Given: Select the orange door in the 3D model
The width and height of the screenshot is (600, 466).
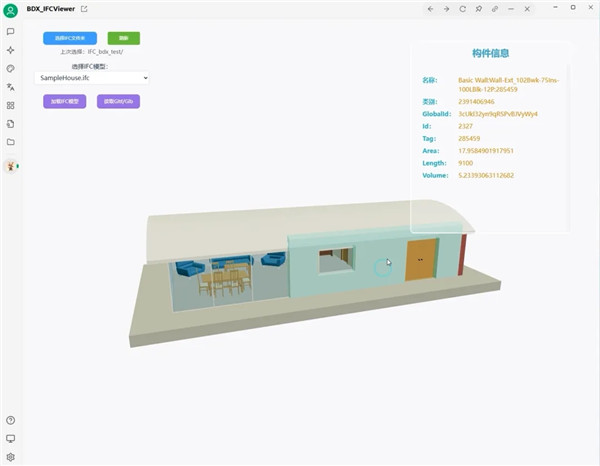Looking at the screenshot, I should (420, 259).
